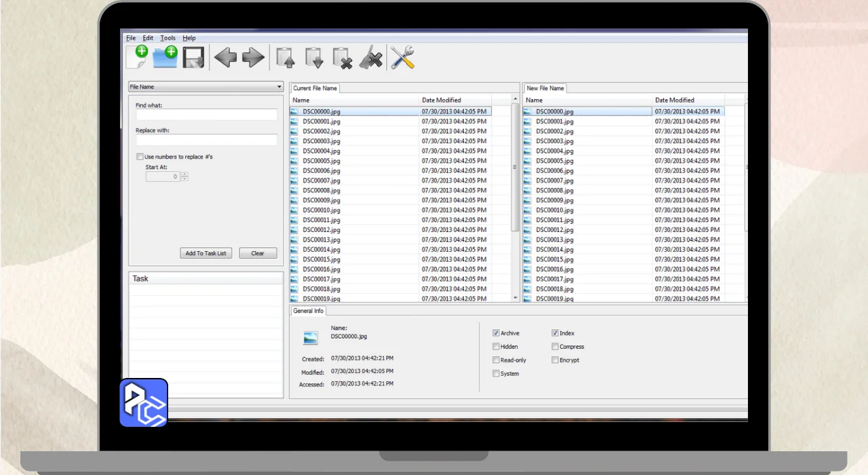Open the Edit menu
868x475 pixels.
pyautogui.click(x=148, y=38)
